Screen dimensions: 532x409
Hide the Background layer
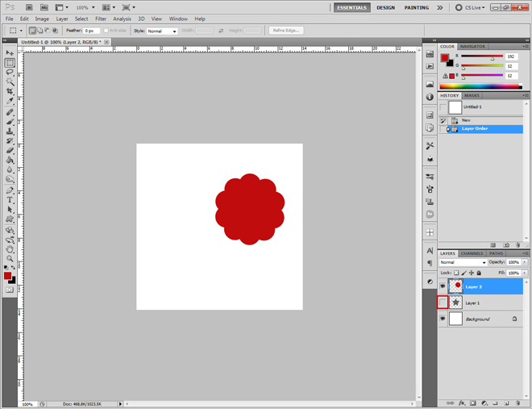click(x=443, y=319)
